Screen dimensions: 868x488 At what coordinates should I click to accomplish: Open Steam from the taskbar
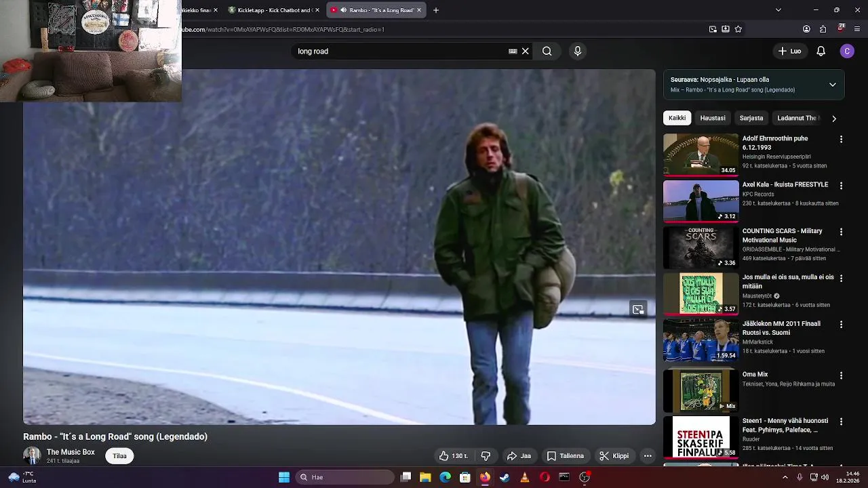tap(505, 477)
